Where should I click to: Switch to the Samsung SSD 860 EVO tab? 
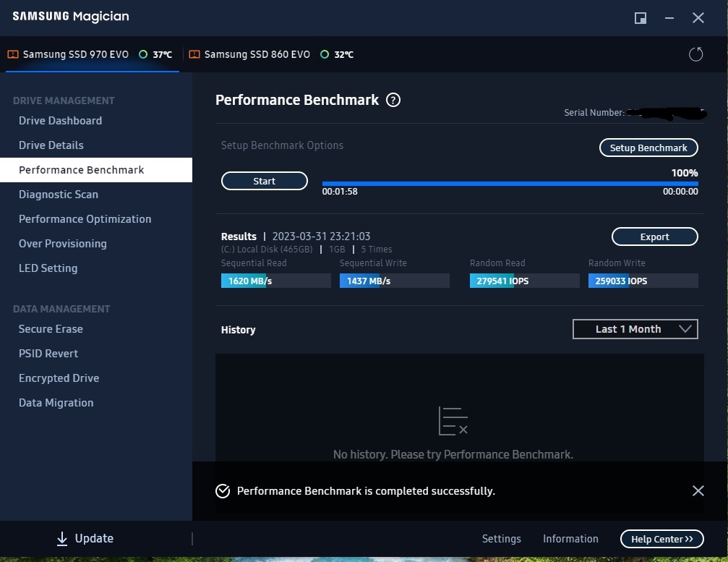tap(272, 54)
